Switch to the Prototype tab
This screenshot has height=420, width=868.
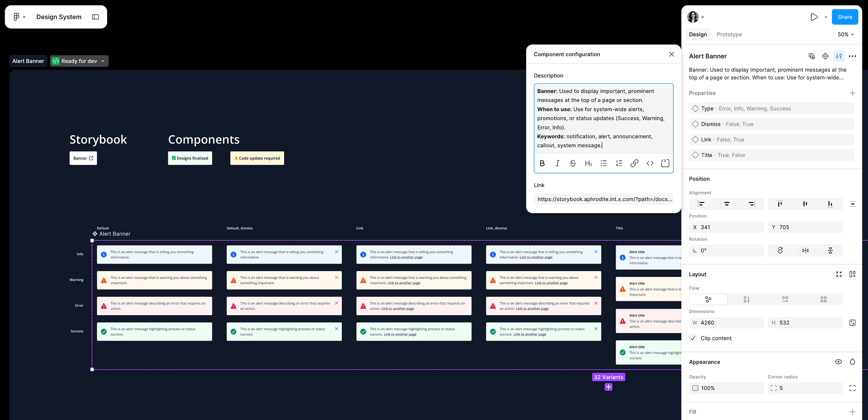coord(729,34)
